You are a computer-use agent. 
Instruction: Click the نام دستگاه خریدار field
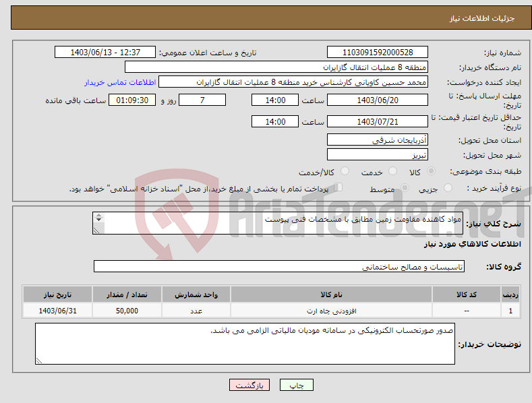coord(276,67)
